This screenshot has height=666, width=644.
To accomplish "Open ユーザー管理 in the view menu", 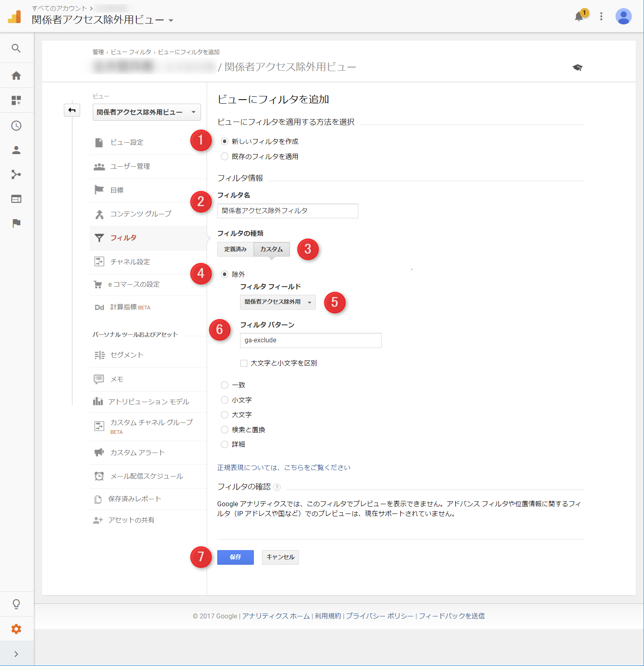I will pos(130,166).
